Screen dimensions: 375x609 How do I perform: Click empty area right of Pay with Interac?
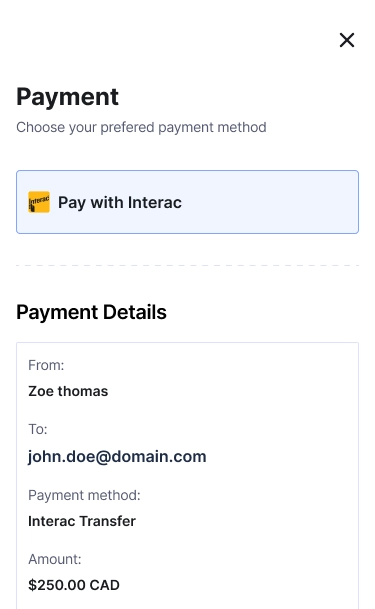(272, 202)
